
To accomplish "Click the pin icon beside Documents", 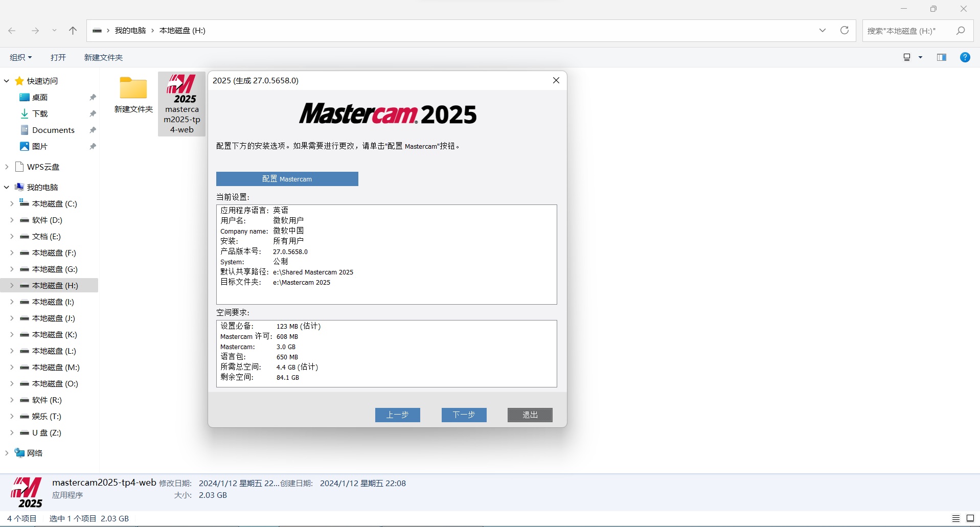I will pyautogui.click(x=93, y=130).
